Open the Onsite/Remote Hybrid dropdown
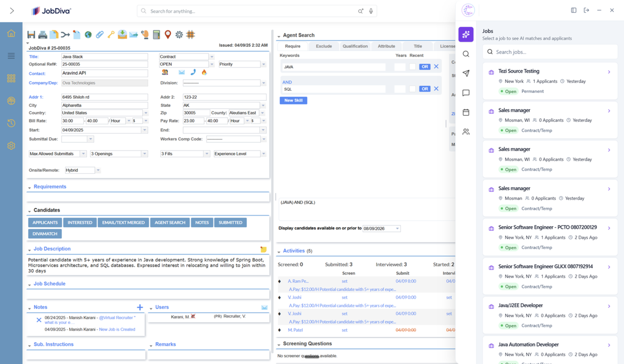This screenshot has width=624, height=364. 98,170
